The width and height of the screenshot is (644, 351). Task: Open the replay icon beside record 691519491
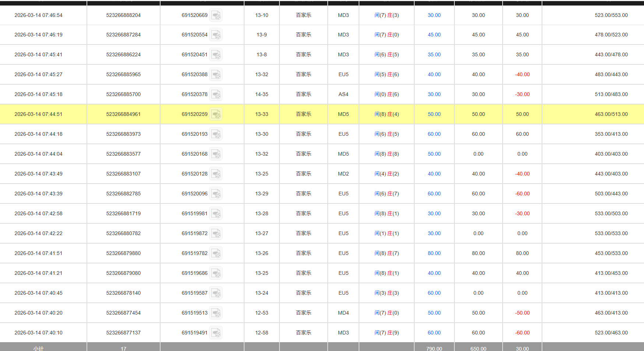pyautogui.click(x=216, y=333)
